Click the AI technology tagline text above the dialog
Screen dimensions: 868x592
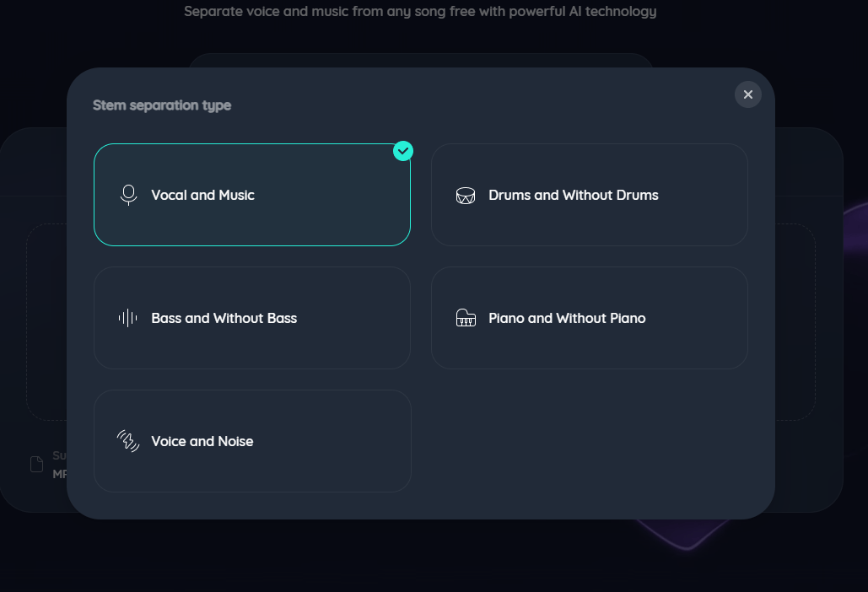click(420, 11)
